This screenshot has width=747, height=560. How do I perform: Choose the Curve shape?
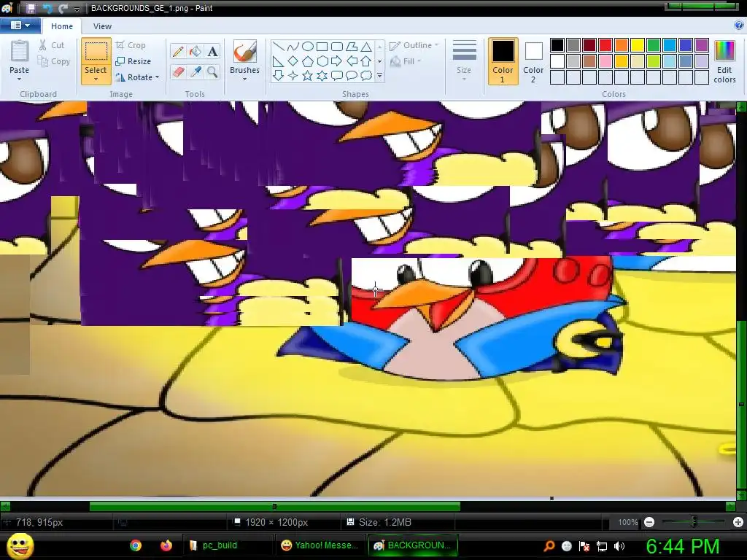293,46
